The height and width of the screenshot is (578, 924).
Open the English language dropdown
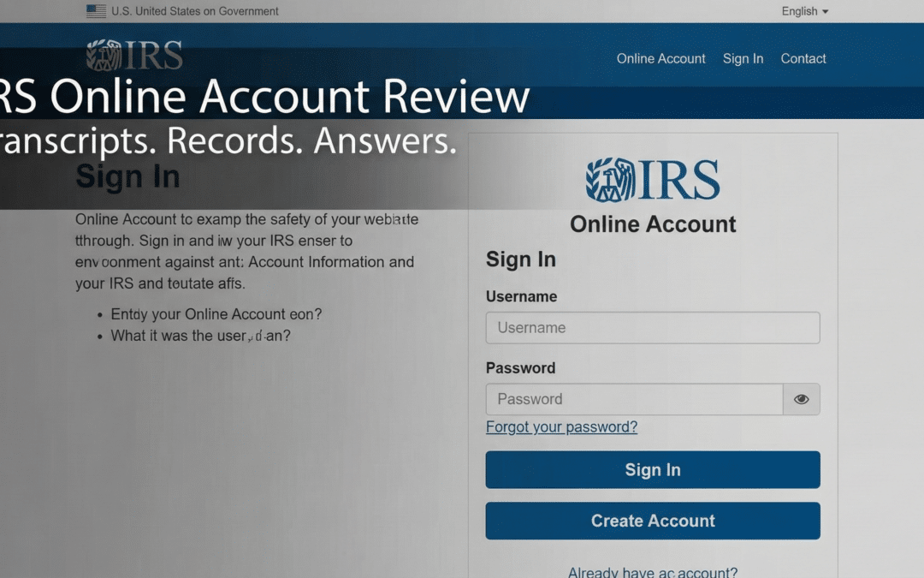click(x=804, y=11)
